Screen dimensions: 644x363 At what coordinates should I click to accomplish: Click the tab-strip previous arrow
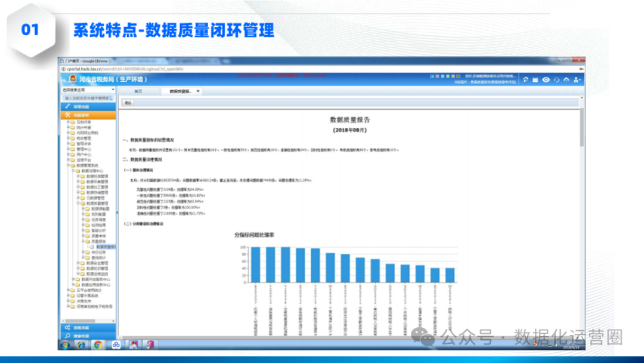point(562,91)
